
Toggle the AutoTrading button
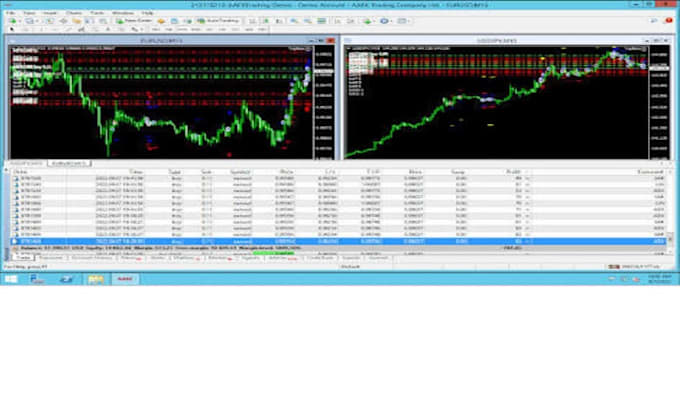[218, 21]
